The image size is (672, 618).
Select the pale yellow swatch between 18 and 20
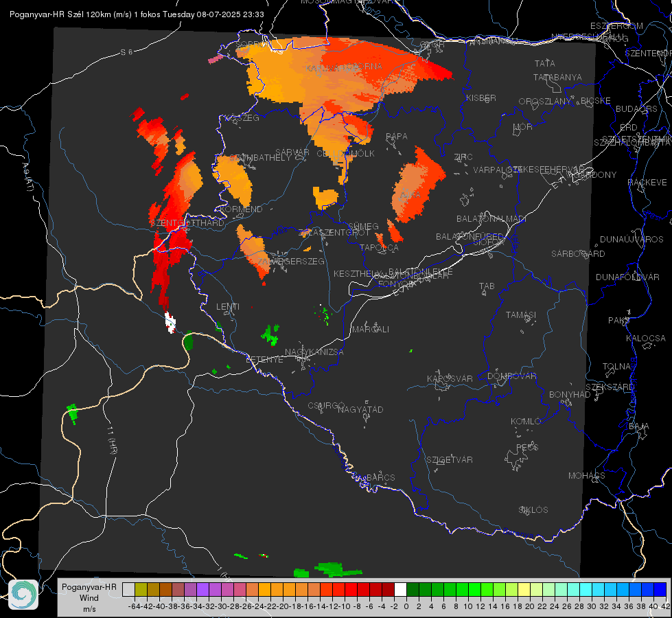(524, 589)
